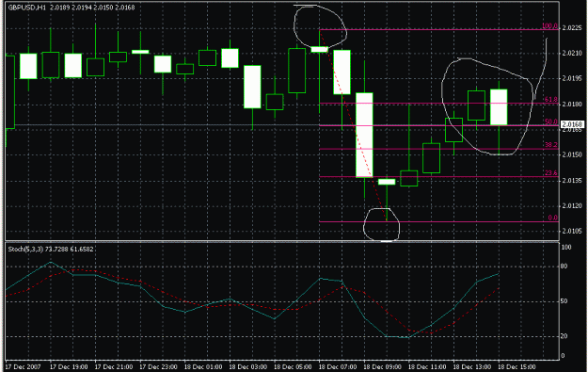The width and height of the screenshot is (588, 372).
Task: Select the 38.2 Fibonacci level label
Action: point(550,144)
